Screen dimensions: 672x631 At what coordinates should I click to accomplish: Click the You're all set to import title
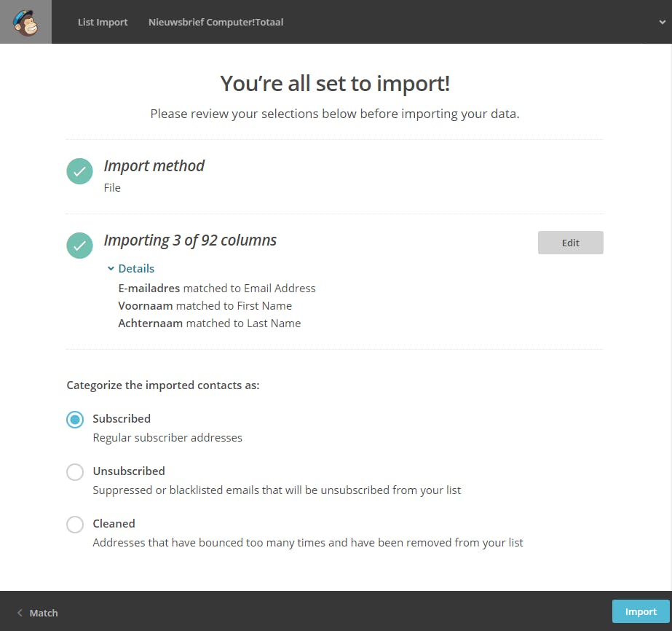tap(335, 84)
